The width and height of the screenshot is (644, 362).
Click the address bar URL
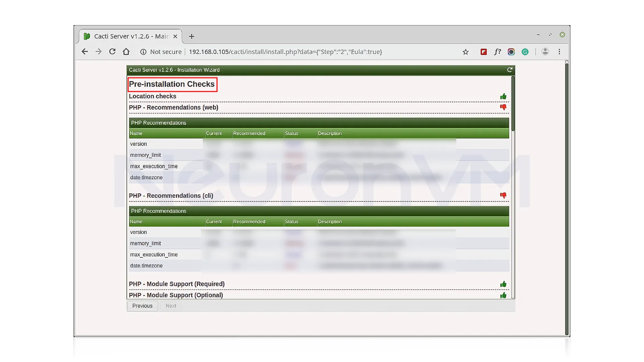click(285, 52)
